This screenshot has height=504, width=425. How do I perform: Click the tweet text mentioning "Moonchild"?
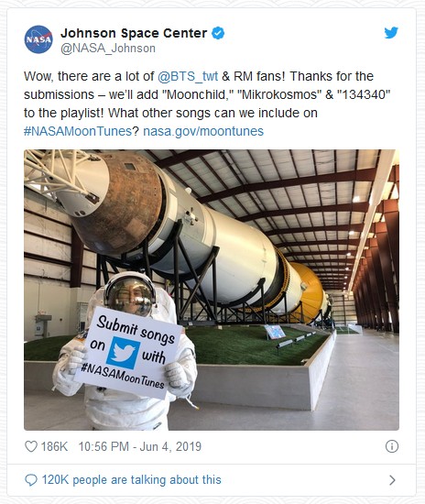207,94
